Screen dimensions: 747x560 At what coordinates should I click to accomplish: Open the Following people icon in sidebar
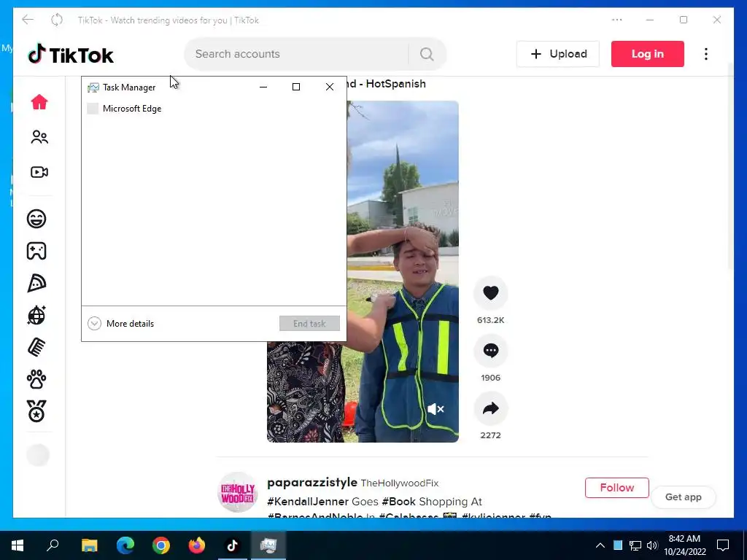[39, 137]
